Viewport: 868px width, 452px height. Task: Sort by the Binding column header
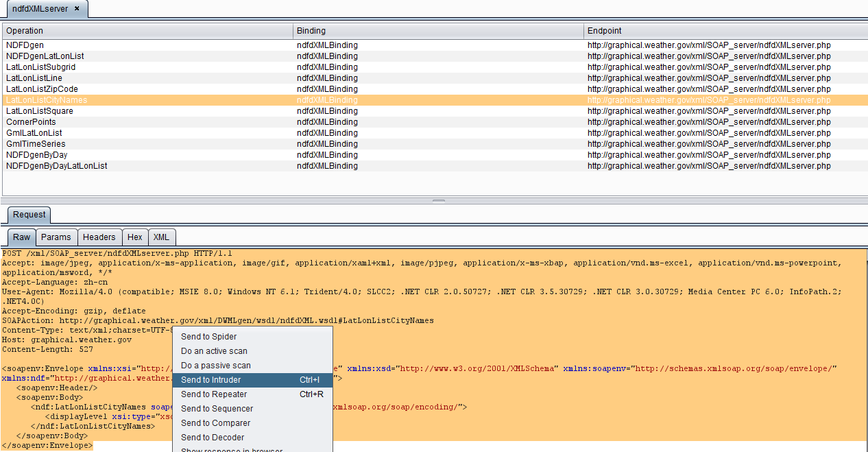pos(437,31)
